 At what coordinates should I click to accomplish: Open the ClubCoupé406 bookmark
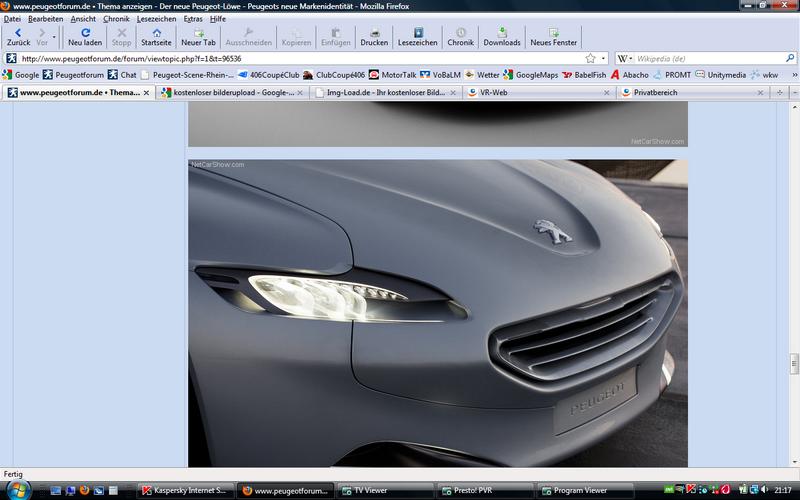[334, 75]
